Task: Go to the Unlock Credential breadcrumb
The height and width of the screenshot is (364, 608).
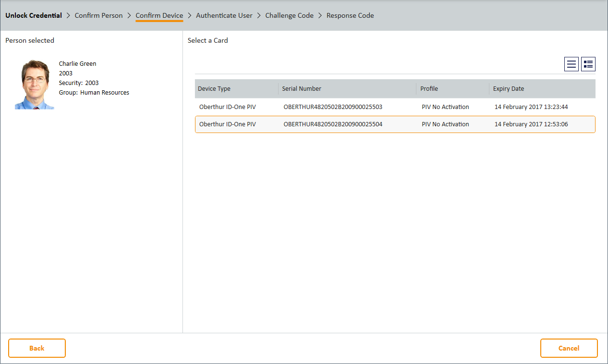Action: [34, 15]
